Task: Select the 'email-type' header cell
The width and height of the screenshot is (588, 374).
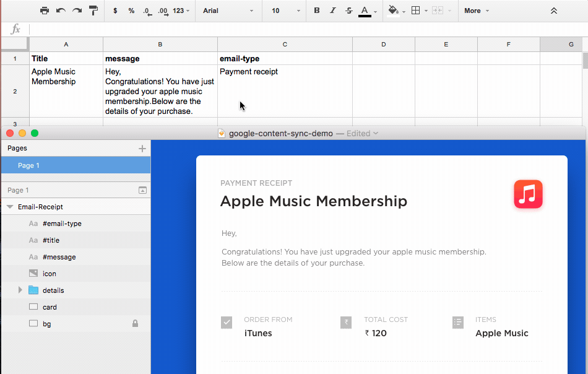Action: (285, 59)
